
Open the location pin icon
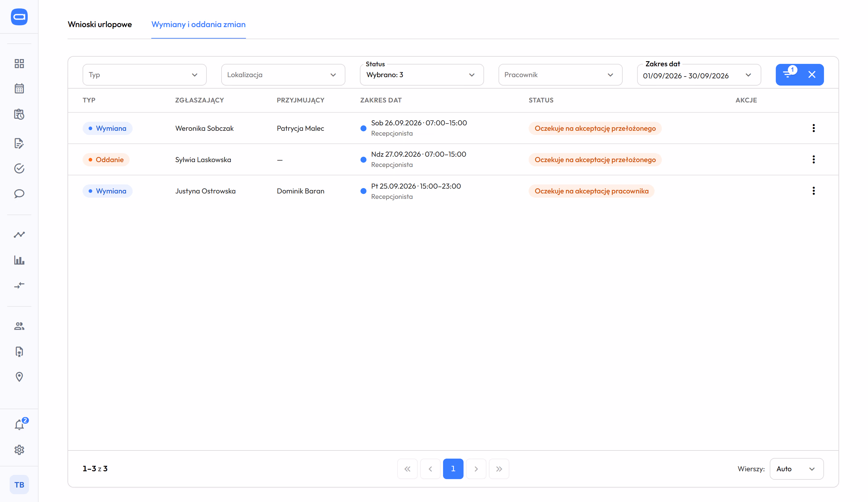[19, 377]
